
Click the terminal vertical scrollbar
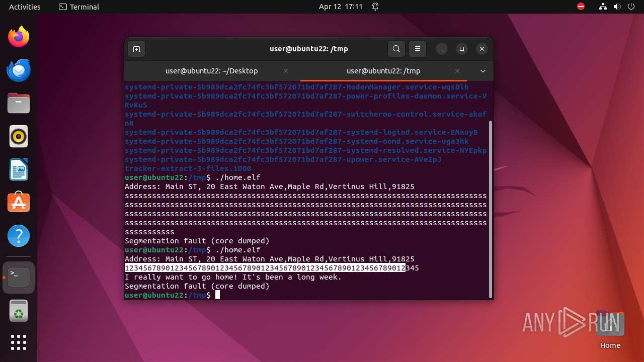(491, 209)
